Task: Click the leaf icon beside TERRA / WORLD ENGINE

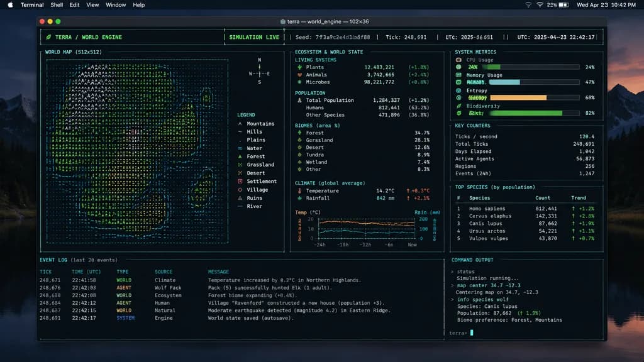Action: pos(48,37)
